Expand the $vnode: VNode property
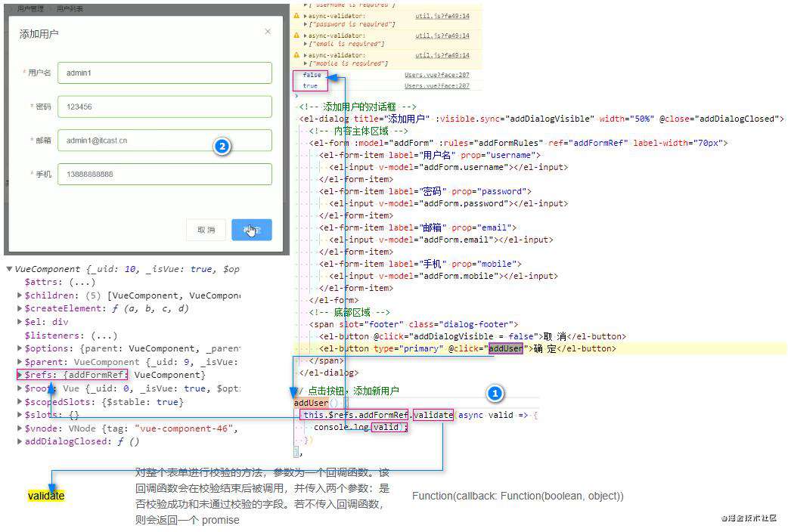The height and width of the screenshot is (532, 788). click(x=20, y=428)
